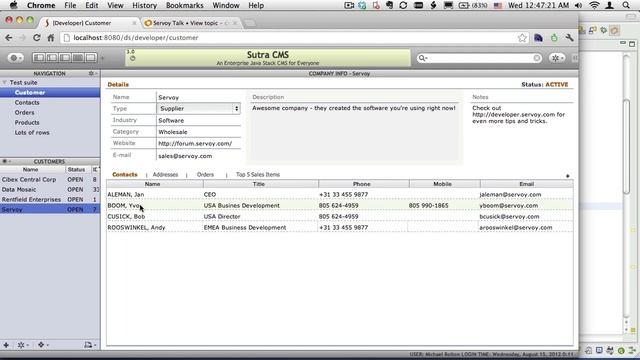
Task: Add a new customer with plus icon
Action: click(x=6, y=345)
